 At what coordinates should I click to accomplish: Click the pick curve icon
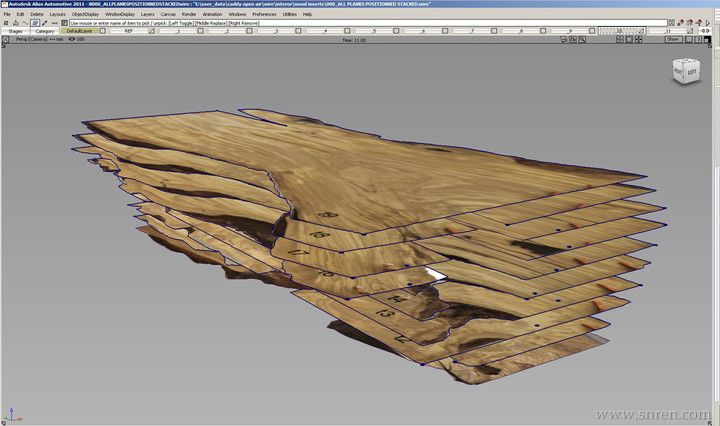click(x=25, y=23)
